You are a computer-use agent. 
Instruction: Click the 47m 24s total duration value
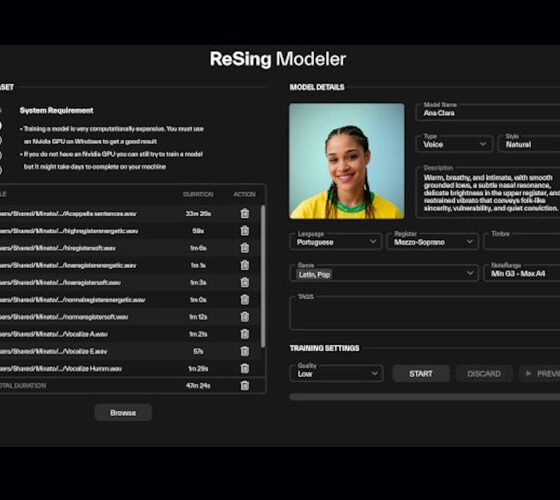(x=198, y=386)
